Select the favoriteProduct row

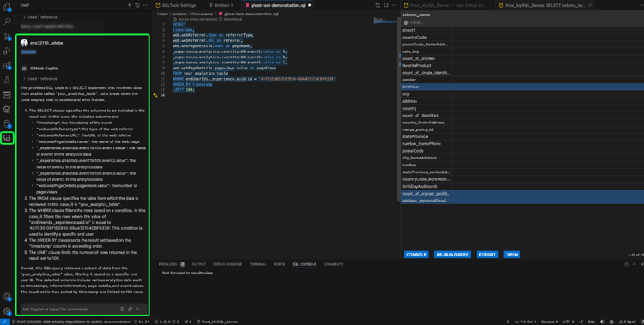click(522, 66)
